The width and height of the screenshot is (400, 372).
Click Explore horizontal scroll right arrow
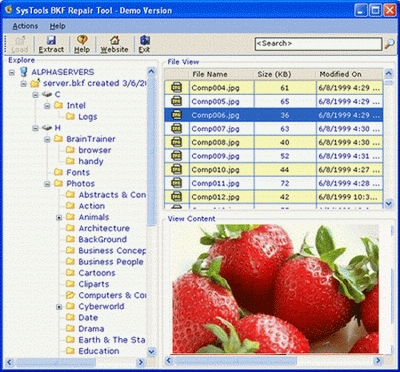pyautogui.click(x=141, y=362)
